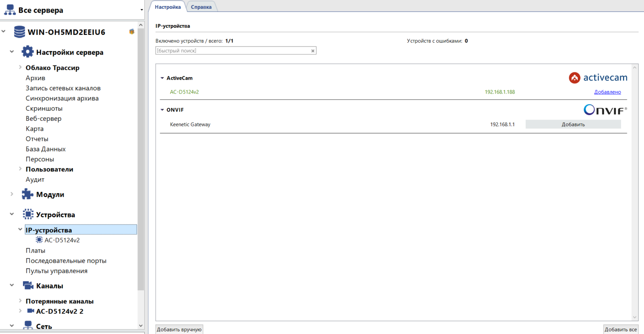The image size is (644, 334).
Task: Click the camera icon of Каналы
Action: [28, 286]
